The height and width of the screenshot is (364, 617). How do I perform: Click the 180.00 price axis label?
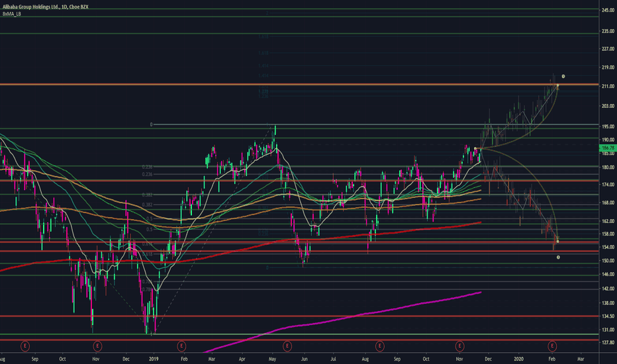coord(608,167)
